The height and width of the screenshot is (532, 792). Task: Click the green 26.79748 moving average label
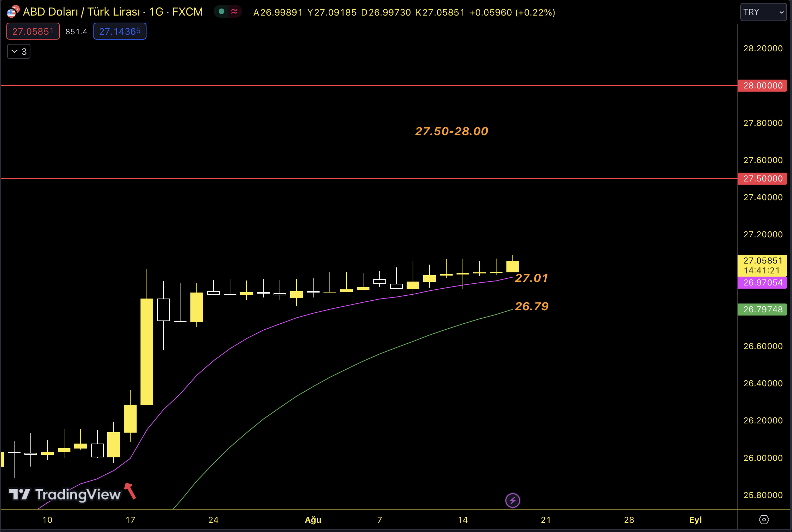click(762, 310)
